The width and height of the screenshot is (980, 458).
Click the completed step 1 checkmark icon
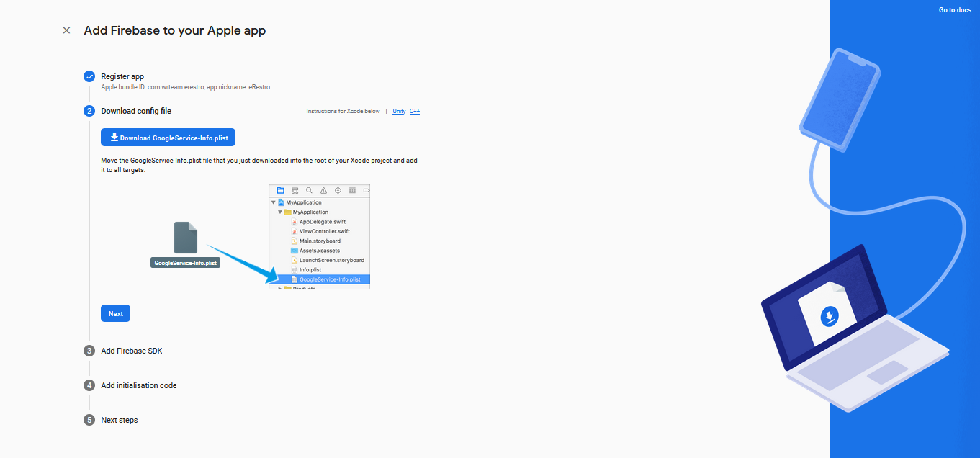pos(89,76)
